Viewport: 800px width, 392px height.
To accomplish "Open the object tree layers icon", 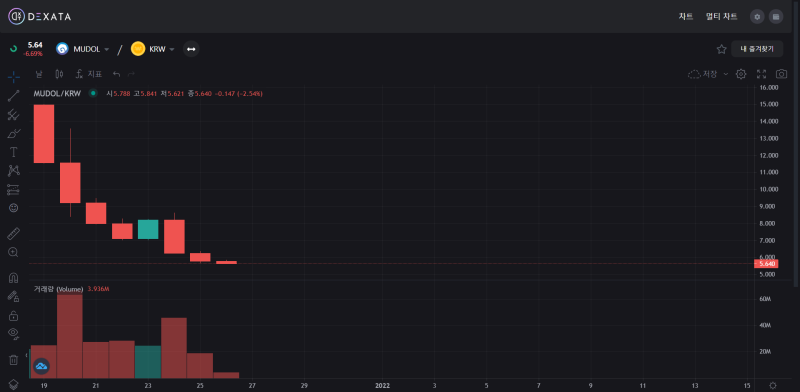I will pyautogui.click(x=14, y=384).
